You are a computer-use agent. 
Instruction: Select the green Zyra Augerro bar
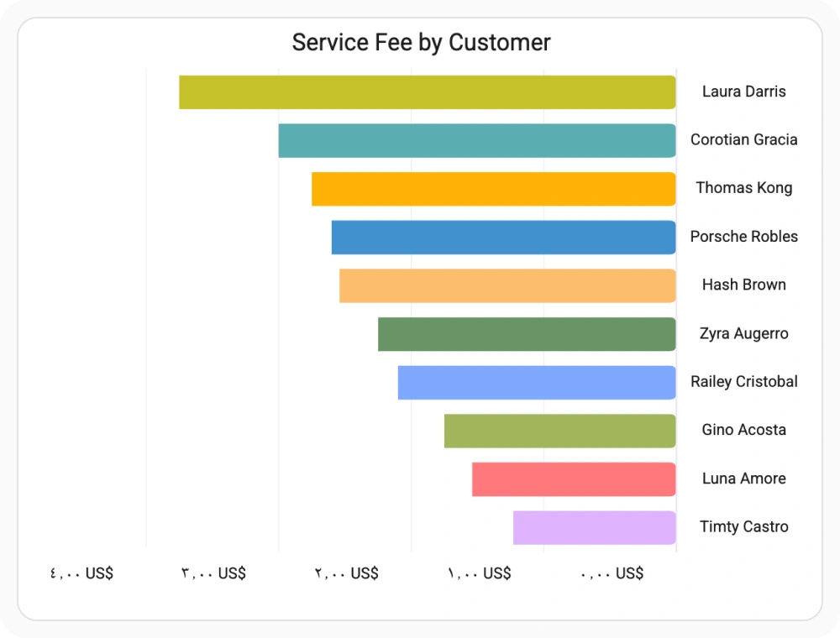click(x=528, y=334)
